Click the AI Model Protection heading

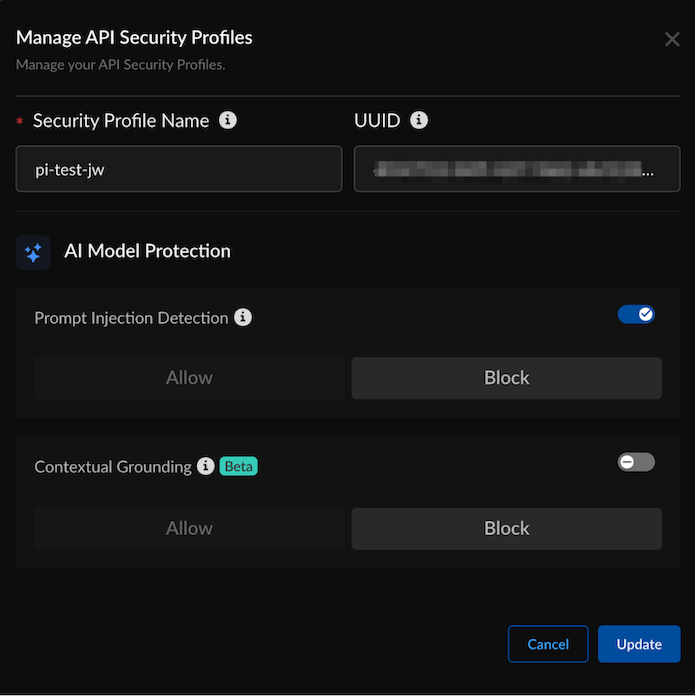tap(147, 252)
